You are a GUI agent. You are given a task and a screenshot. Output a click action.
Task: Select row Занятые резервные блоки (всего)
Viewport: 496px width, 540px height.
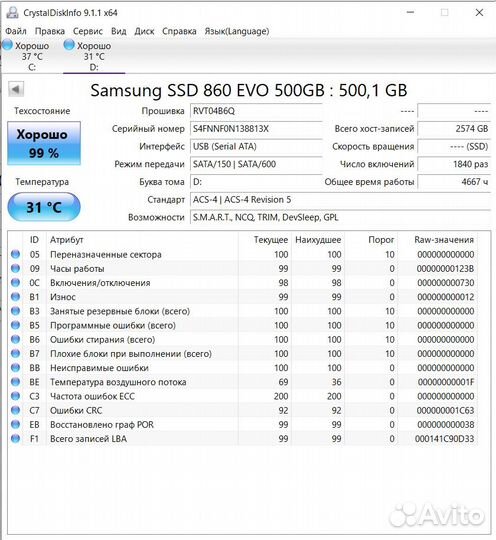point(242,311)
